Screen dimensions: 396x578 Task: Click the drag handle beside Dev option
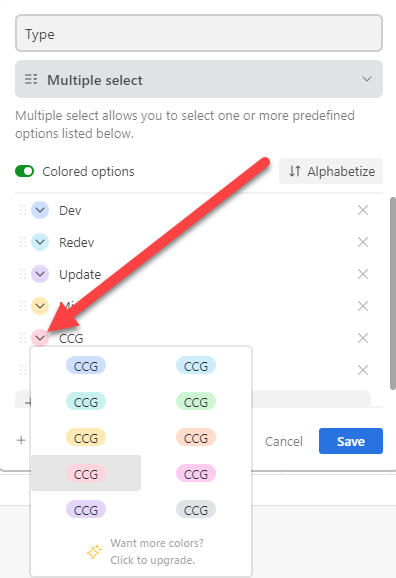[x=23, y=210]
